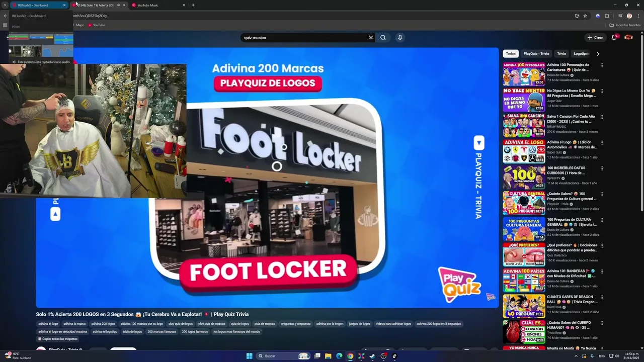Open thumbnail of 'Adivina 101 BANDERAS' video

click(524, 280)
